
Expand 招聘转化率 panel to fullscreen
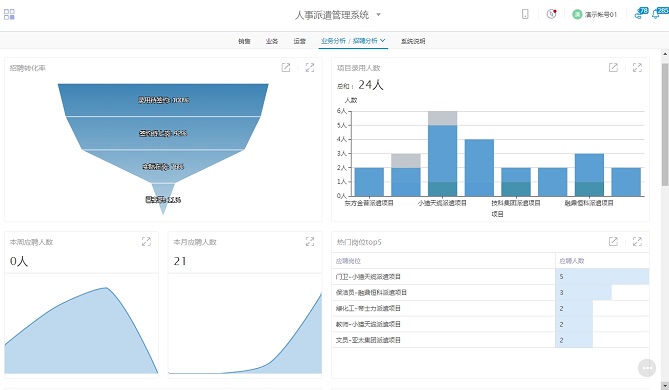[310, 67]
